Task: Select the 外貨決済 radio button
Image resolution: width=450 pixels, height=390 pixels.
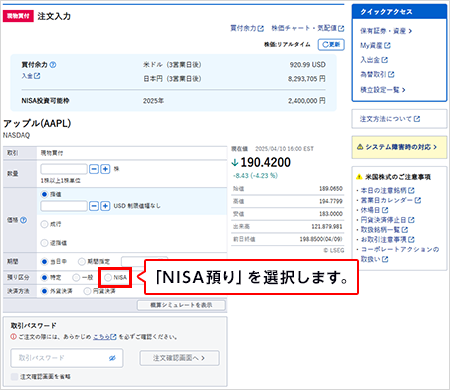Action: coord(44,291)
